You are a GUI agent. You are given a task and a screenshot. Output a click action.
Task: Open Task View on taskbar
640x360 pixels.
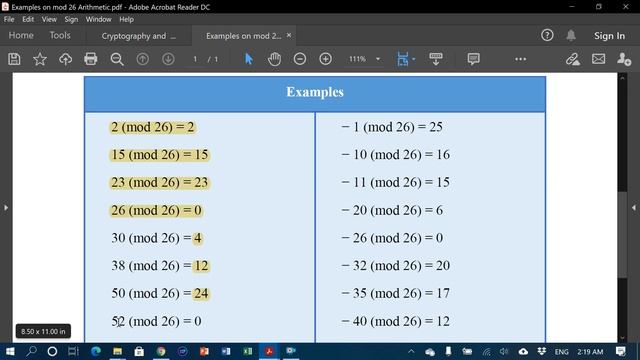pos(73,351)
